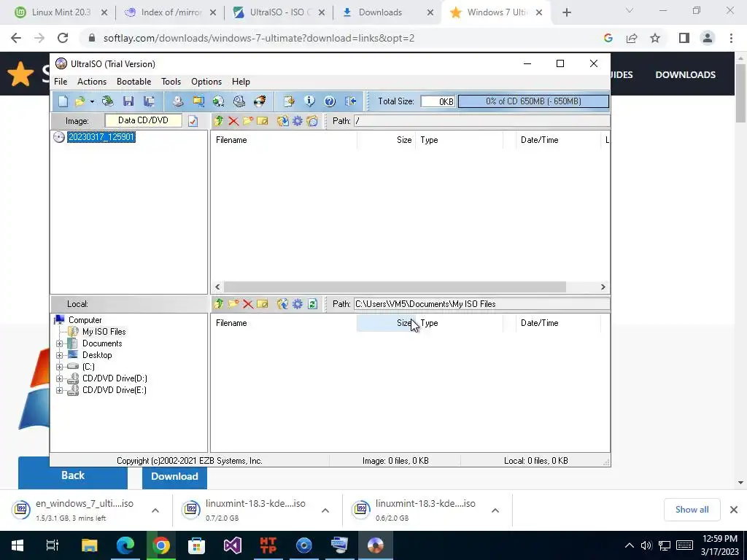The height and width of the screenshot is (560, 747).
Task: Open the Options menu
Action: [206, 82]
